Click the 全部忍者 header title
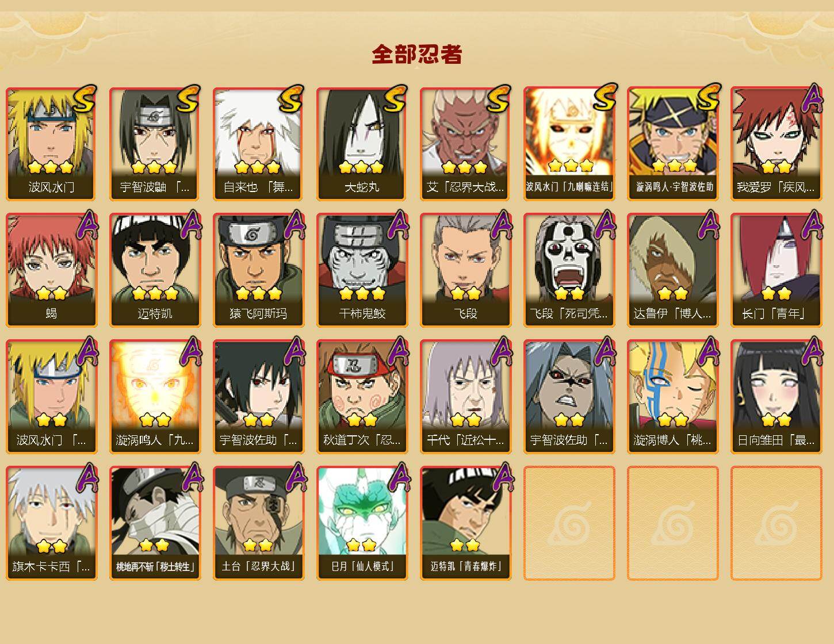834x644 pixels. coord(417,55)
